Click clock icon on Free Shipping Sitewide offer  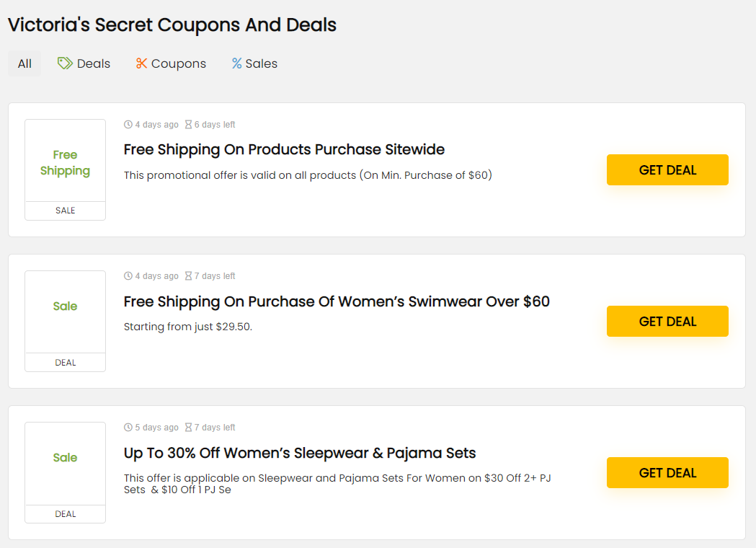tap(128, 125)
